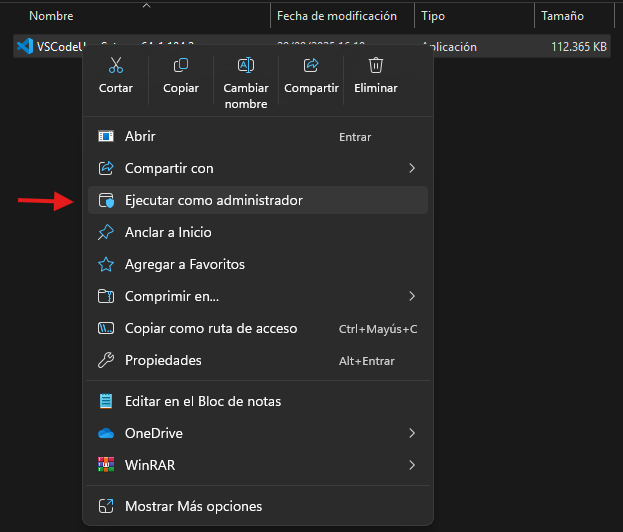Click the Agregar a Favoritos star icon
This screenshot has height=532, width=623.
click(106, 264)
